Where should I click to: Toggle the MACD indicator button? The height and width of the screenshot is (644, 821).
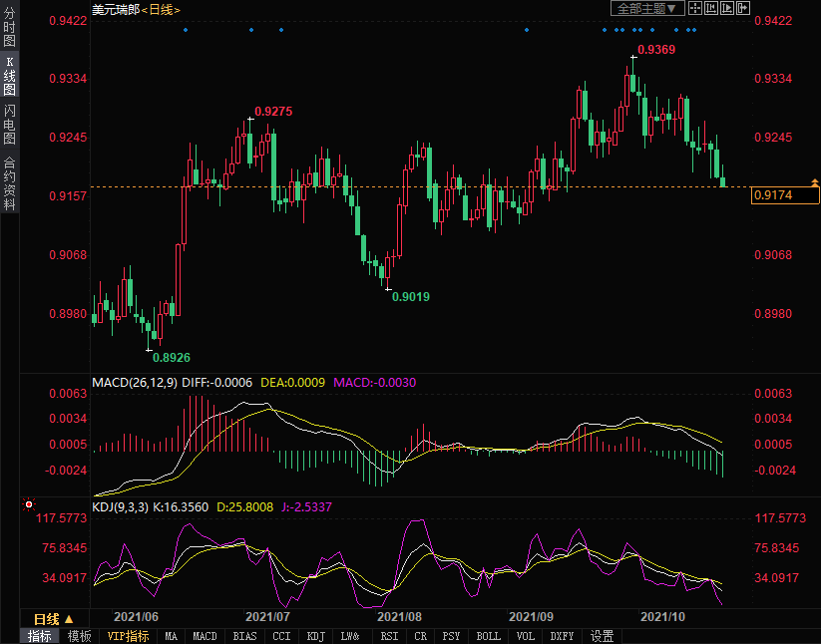tap(205, 636)
